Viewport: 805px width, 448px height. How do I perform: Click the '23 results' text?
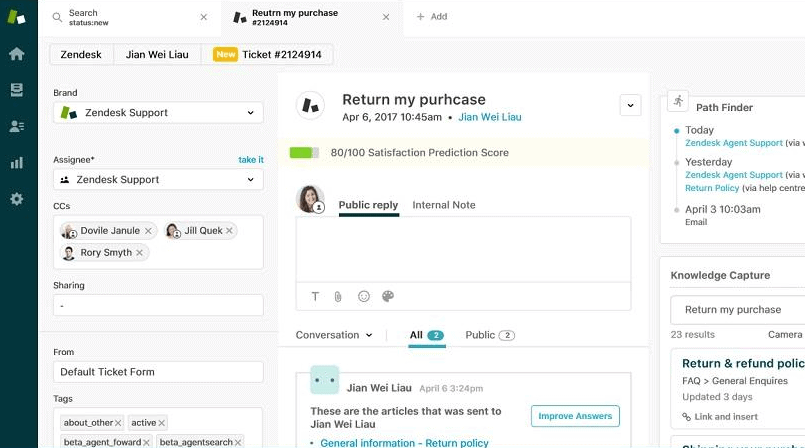(x=693, y=335)
